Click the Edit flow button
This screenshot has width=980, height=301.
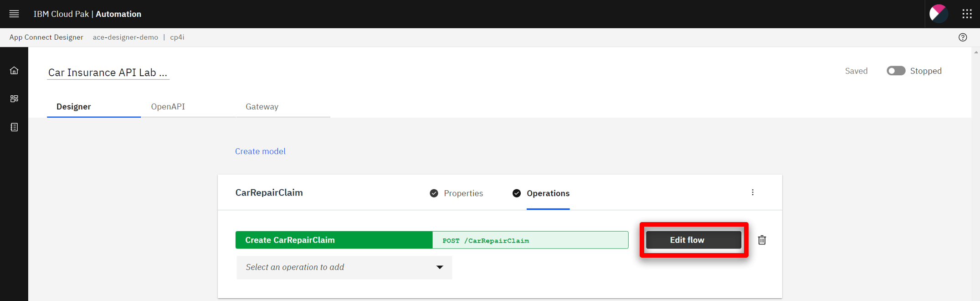point(693,239)
